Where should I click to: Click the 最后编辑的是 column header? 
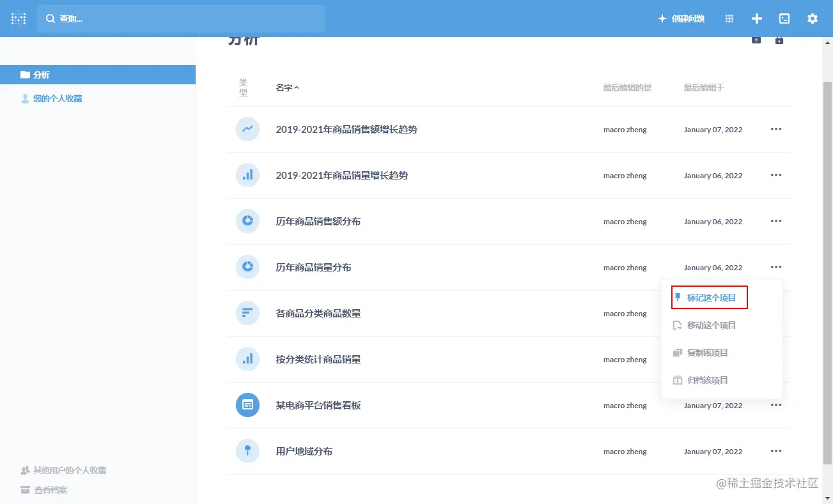point(628,88)
